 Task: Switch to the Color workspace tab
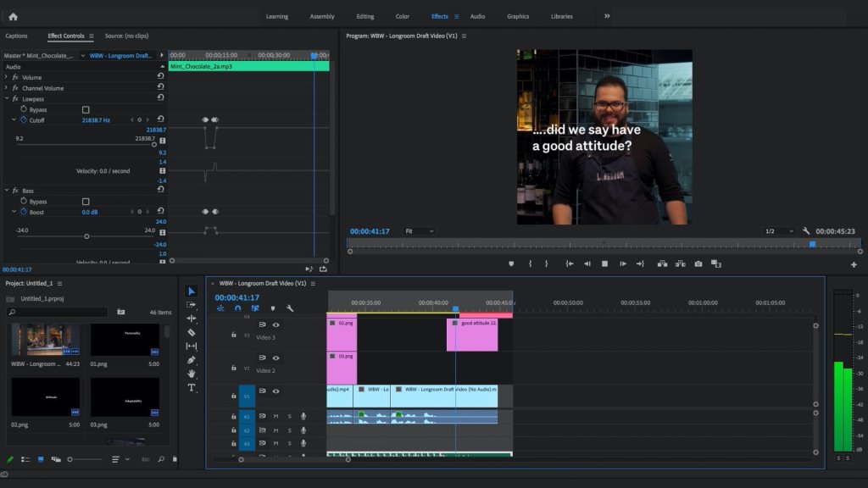[x=403, y=17]
